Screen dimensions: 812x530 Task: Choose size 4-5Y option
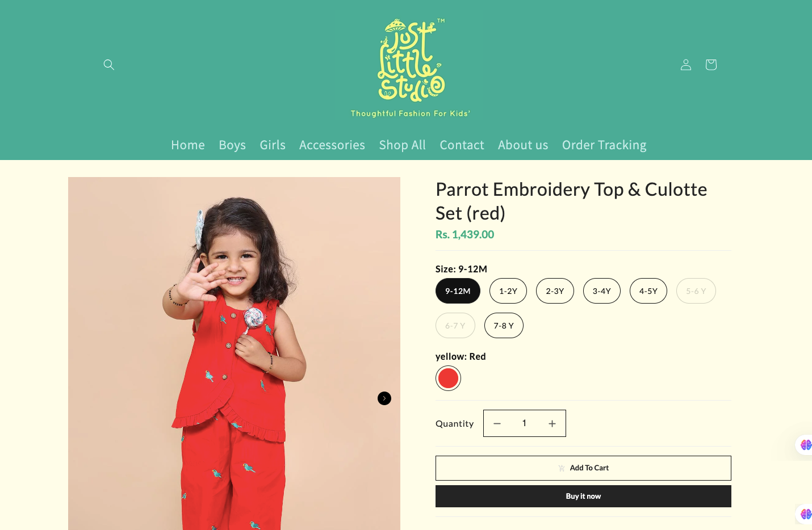648,291
